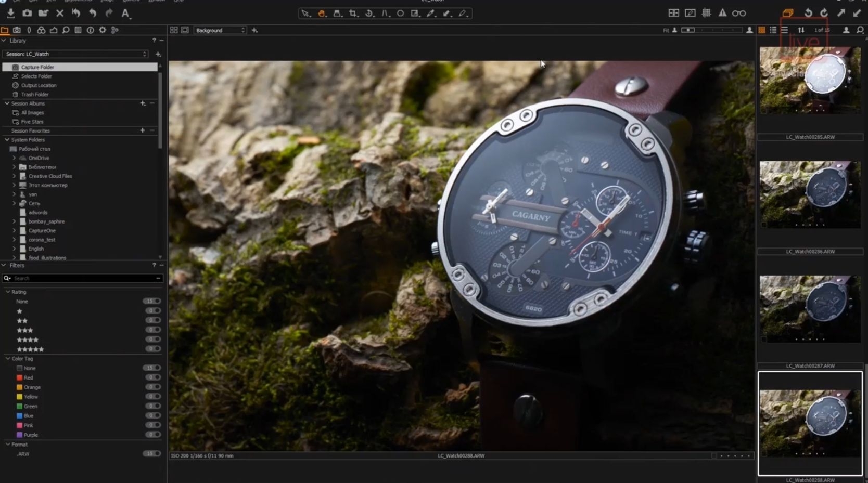
Task: Select the Keystone correction tool
Action: [x=385, y=14]
